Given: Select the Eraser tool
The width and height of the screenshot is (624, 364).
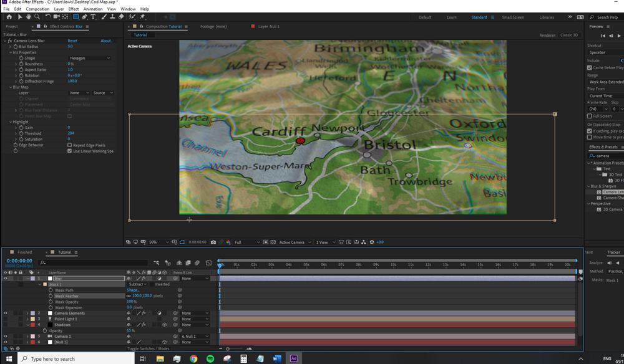Looking at the screenshot, I should coord(122,17).
